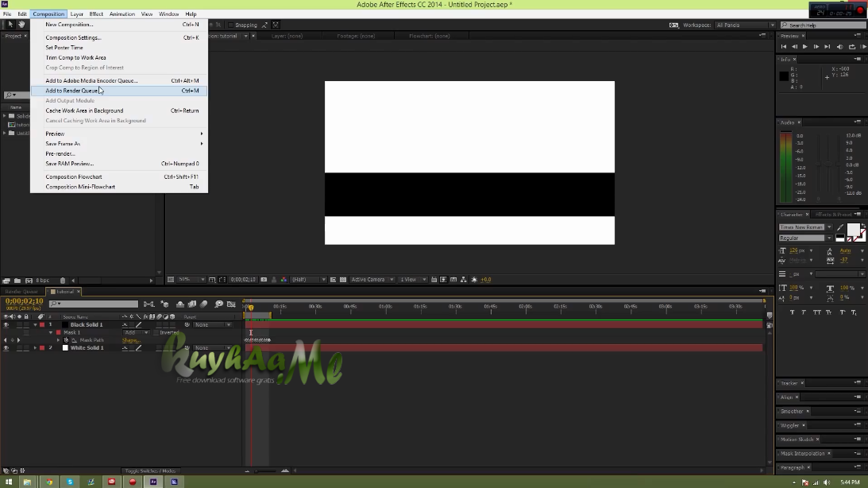
Task: Open the Workspace All Panels dropdown
Action: pos(745,25)
